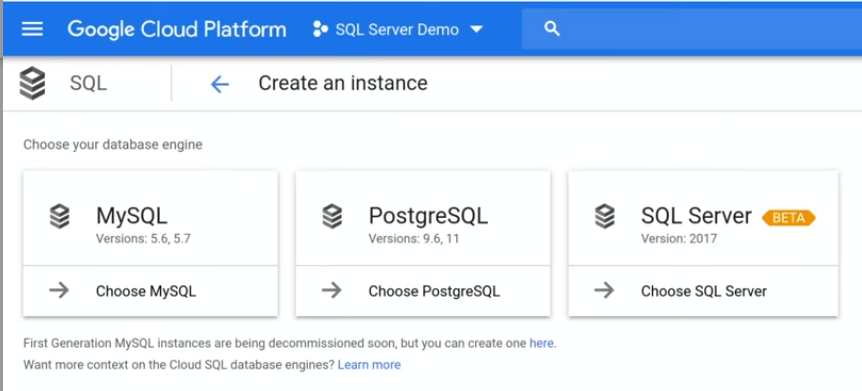Open the SQL section label
This screenshot has width=862, height=391.
[x=89, y=84]
